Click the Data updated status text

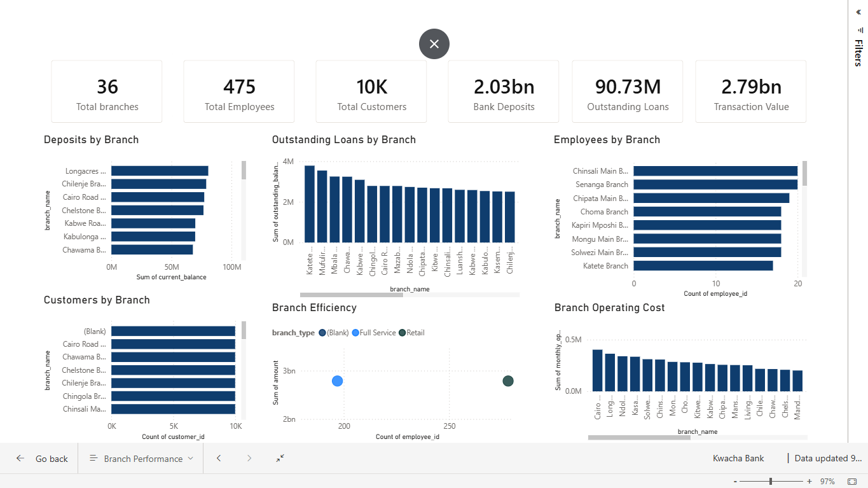coord(829,458)
